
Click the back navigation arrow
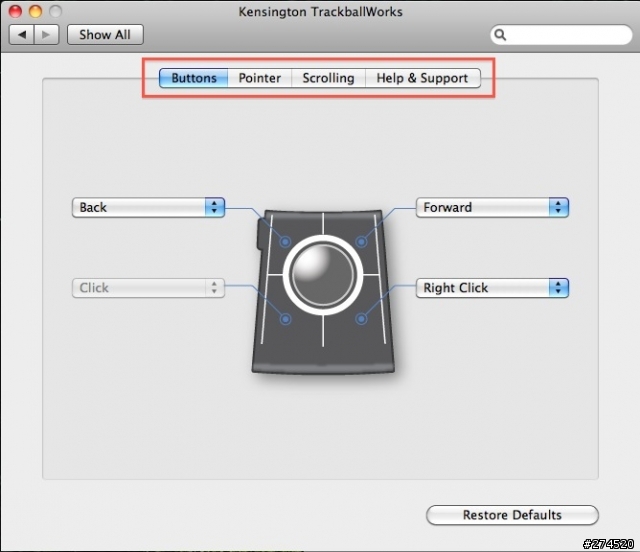[22, 35]
